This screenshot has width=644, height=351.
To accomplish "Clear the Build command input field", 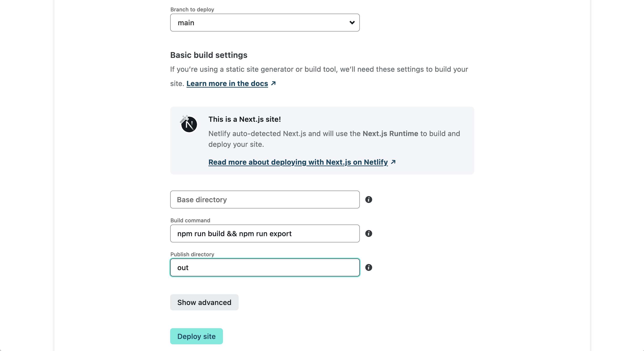I will coord(265,233).
